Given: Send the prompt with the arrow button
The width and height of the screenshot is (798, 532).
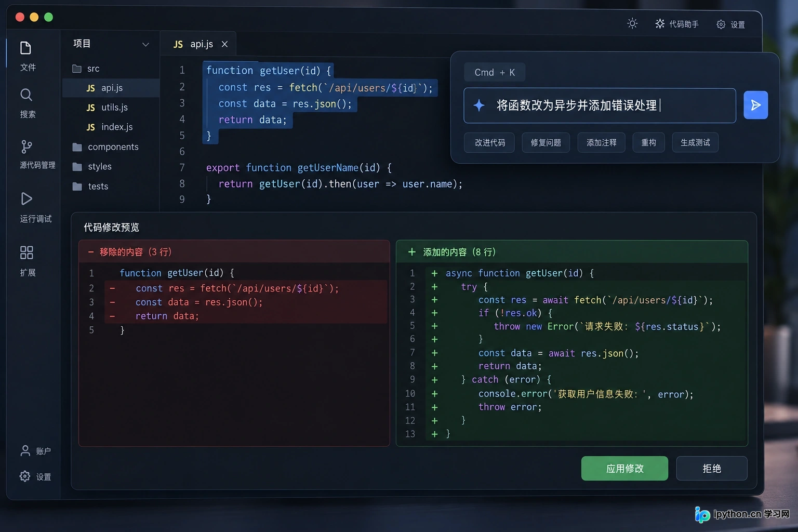Looking at the screenshot, I should tap(755, 105).
